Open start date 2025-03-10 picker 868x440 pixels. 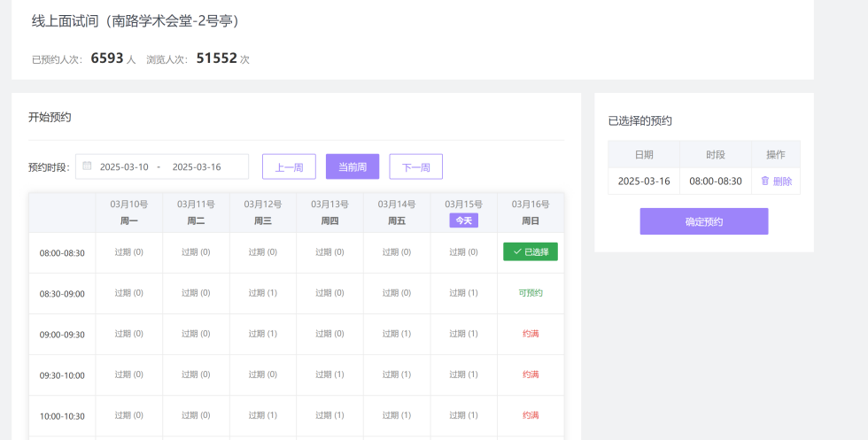point(124,166)
